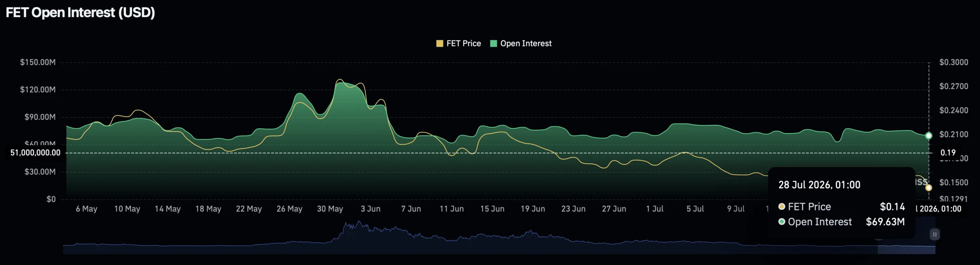Click the $120.00M left axis label

[38, 89]
